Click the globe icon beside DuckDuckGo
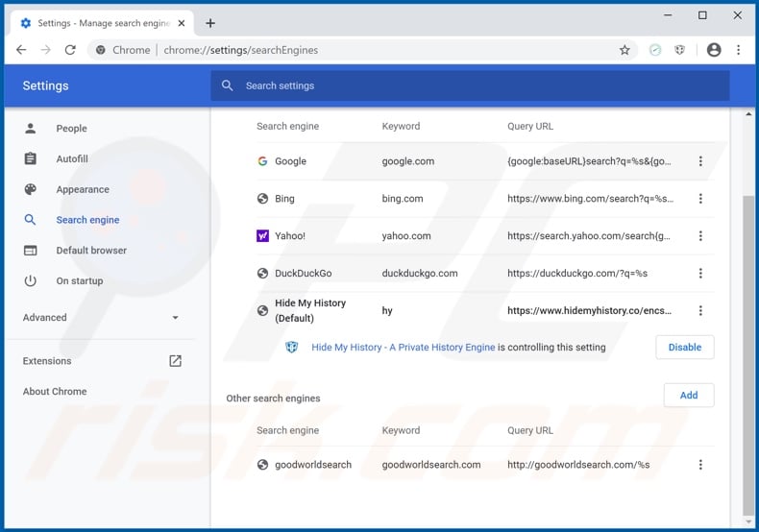Viewport: 759px width, 532px height. click(262, 273)
